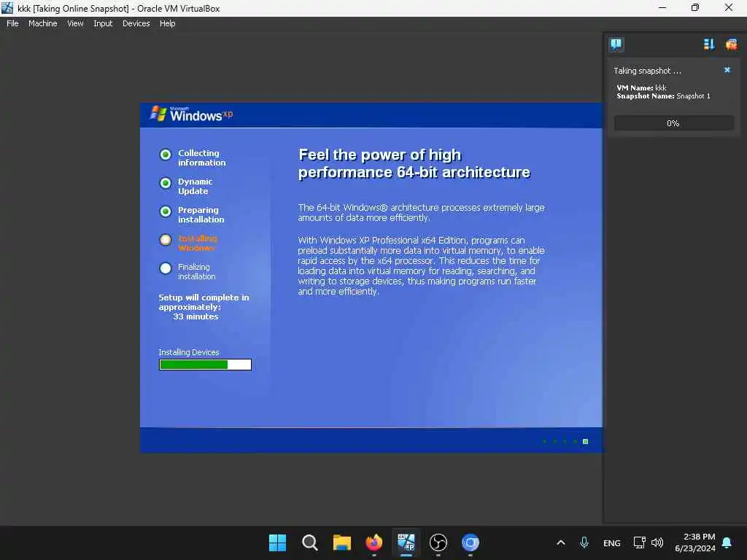Open Firefox from taskbar

tap(374, 542)
